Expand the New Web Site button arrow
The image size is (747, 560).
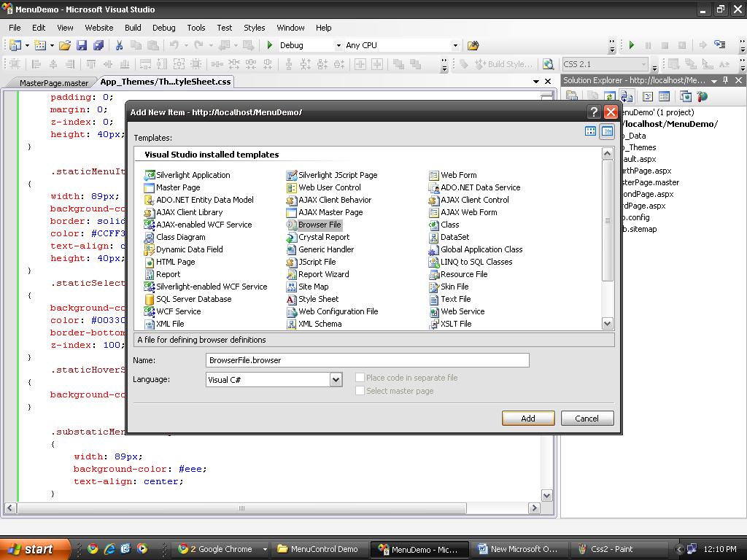[27, 46]
